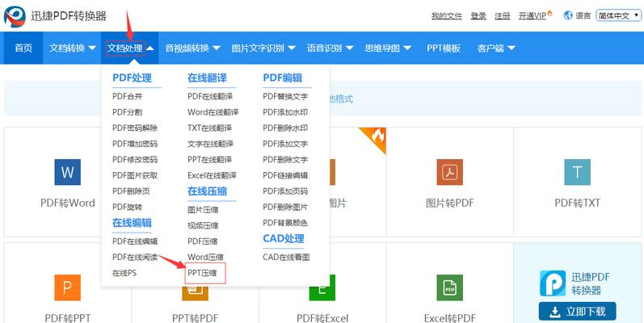The image size is (644, 323).
Task: Choose PDF删除页 in menu
Action: tap(131, 191)
